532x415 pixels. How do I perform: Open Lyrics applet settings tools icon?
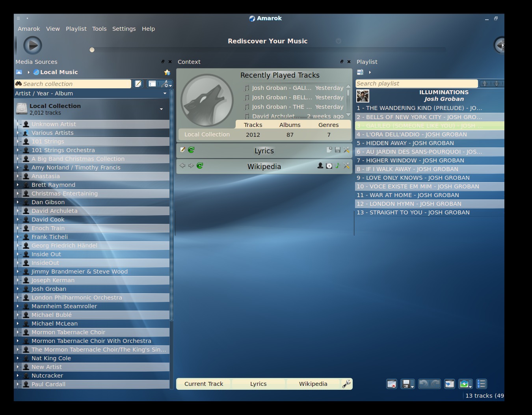pyautogui.click(x=346, y=150)
